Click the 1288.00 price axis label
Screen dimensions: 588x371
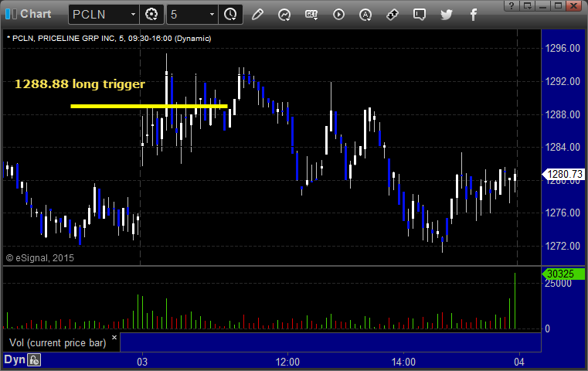(563, 114)
